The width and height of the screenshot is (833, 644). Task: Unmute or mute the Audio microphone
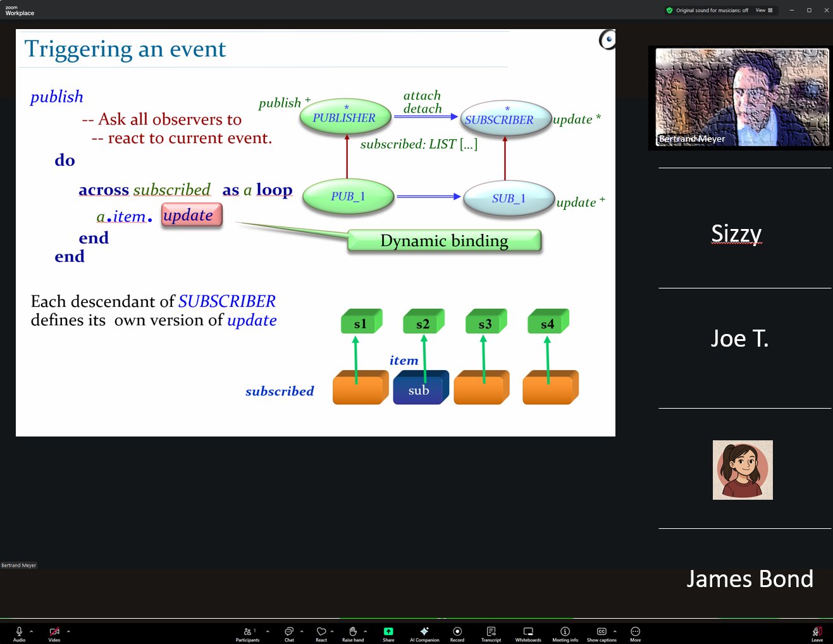point(19,633)
